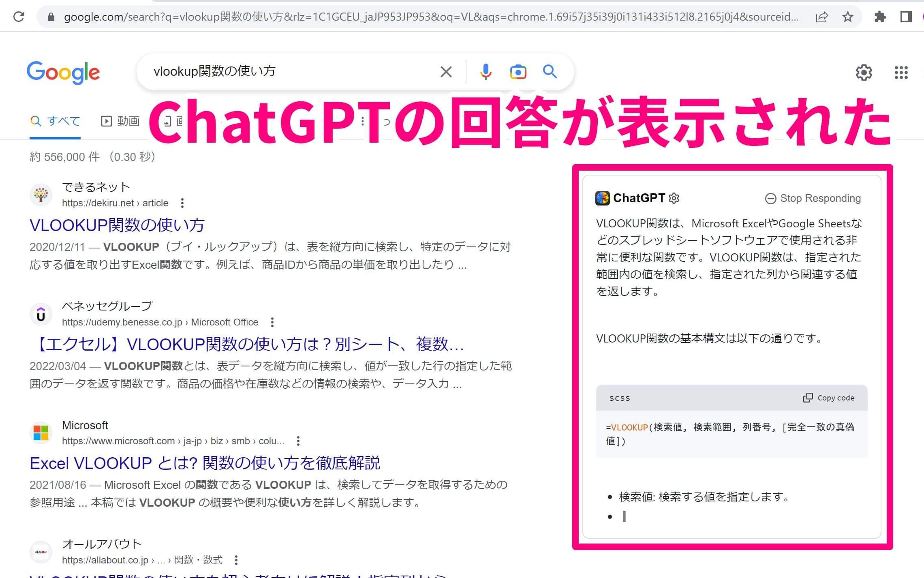Open options menu for udemy.benesse.co.jp result
The width and height of the screenshot is (924, 578).
tap(272, 322)
